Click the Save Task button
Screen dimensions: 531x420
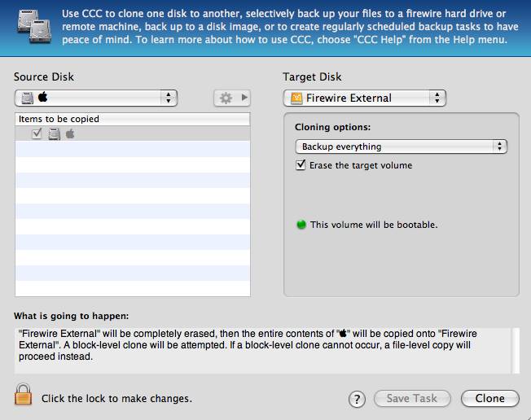(x=411, y=399)
